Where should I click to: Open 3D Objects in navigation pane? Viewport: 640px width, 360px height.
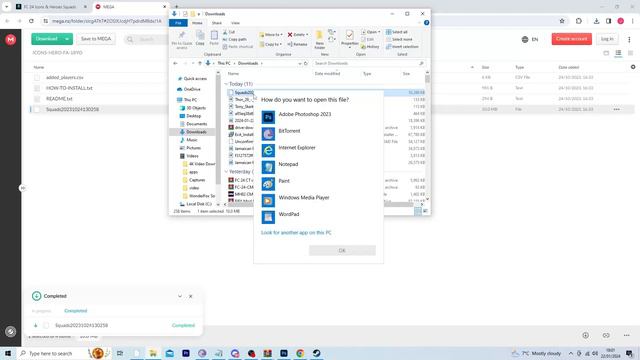(x=193, y=108)
